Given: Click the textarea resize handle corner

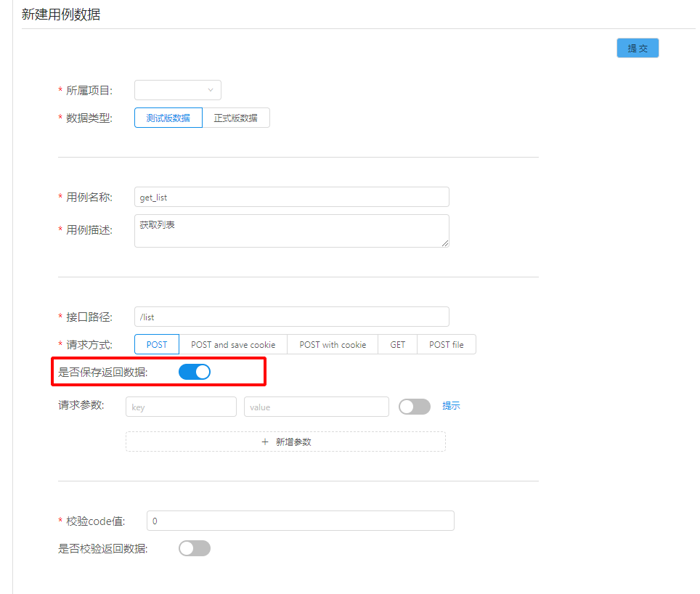Looking at the screenshot, I should tap(445, 243).
